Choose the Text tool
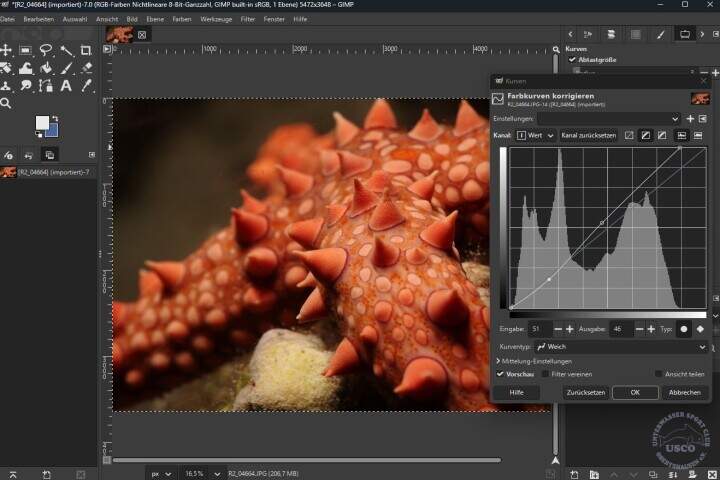This screenshot has width=720, height=480. pos(66,85)
